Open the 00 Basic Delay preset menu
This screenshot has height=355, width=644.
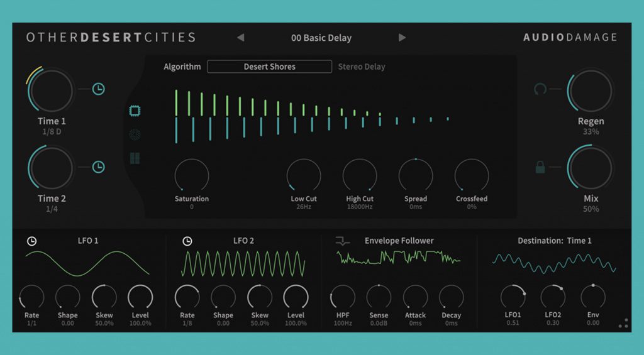(321, 38)
